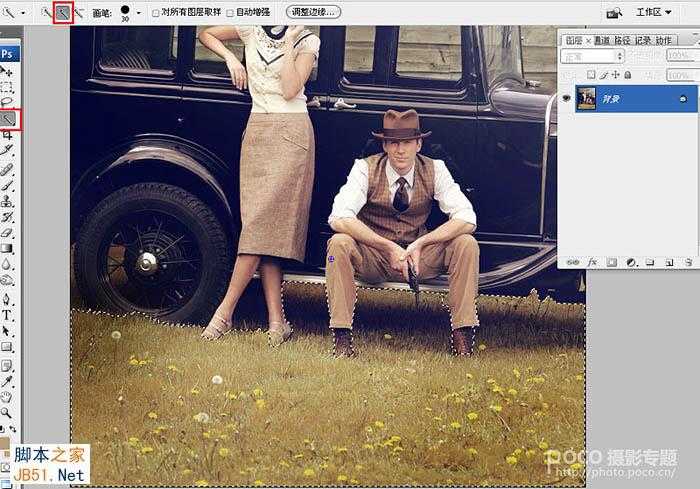Select the Zoom tool
Screen dimensions: 700x489
tap(7, 413)
